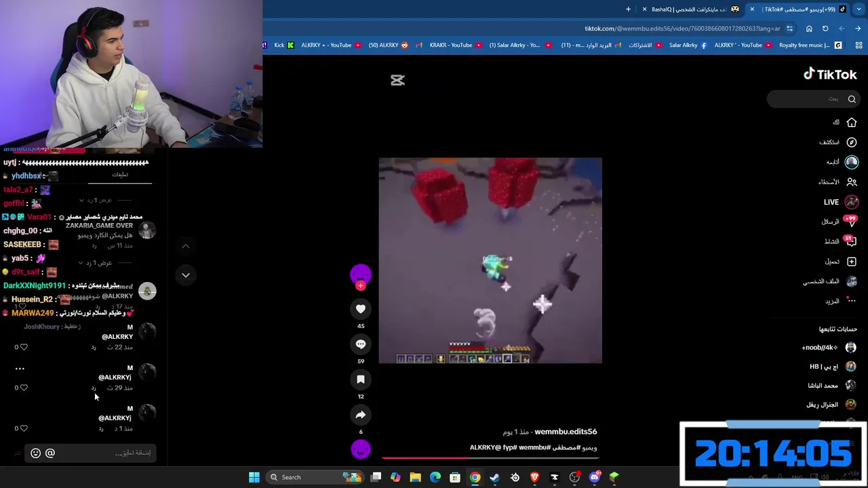868x488 pixels.
Task: Open a new Chrome tab
Action: click(628, 9)
